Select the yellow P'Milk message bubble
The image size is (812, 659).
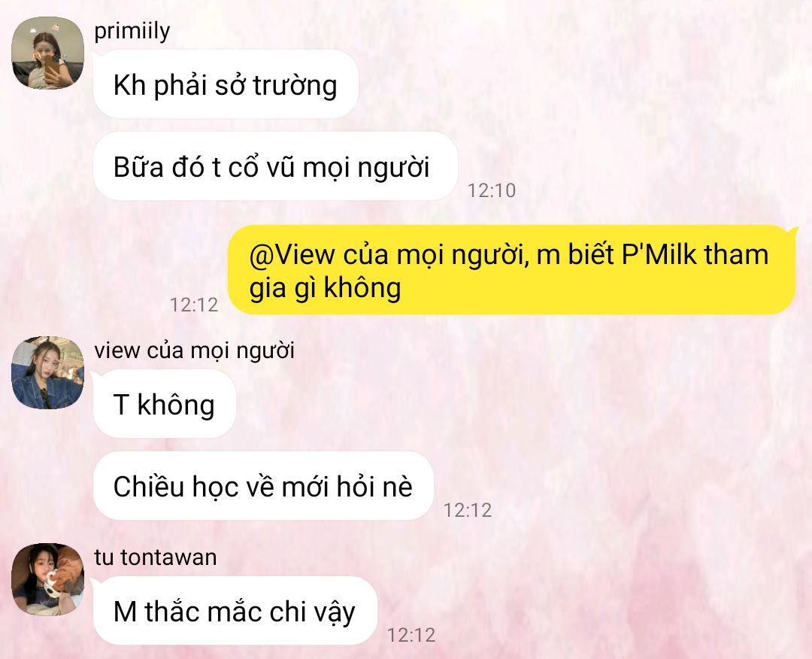[513, 270]
